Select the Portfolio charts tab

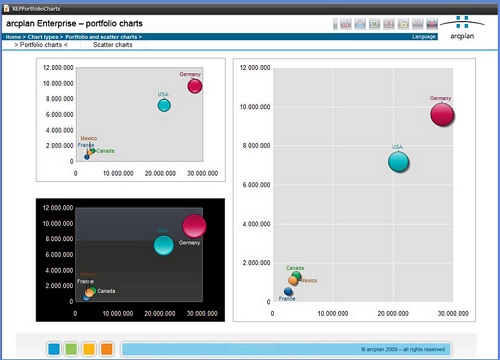click(41, 45)
